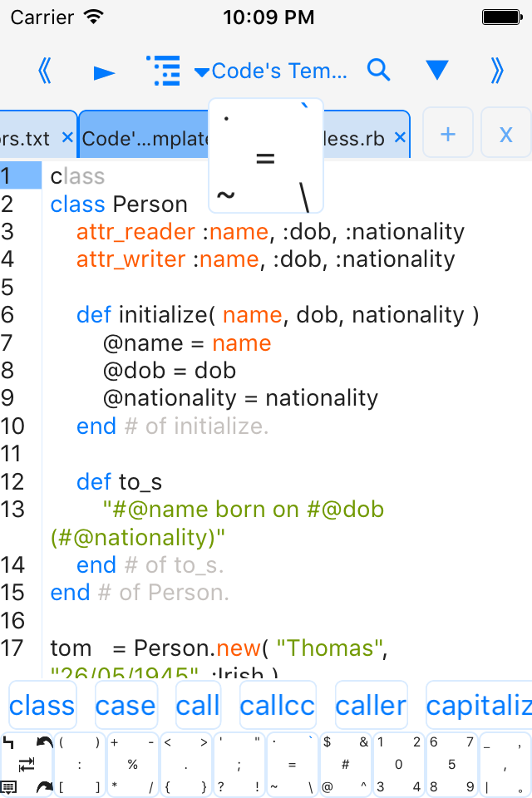The image size is (532, 798).
Task: Click the 'attr_reader' keyword on line 3
Action: click(135, 232)
